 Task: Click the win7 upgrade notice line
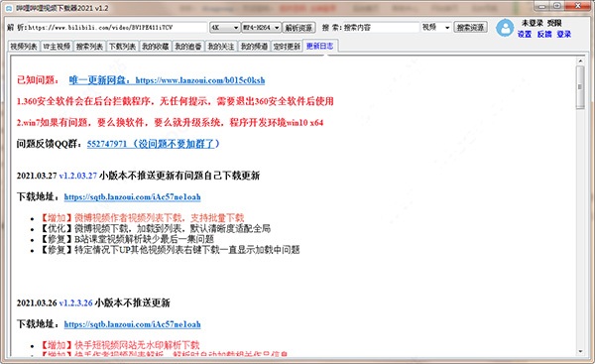point(170,123)
